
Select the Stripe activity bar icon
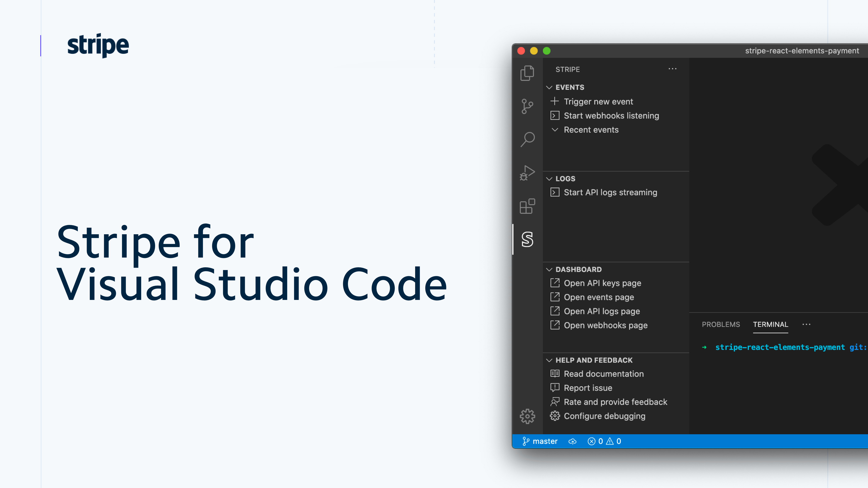click(x=527, y=240)
